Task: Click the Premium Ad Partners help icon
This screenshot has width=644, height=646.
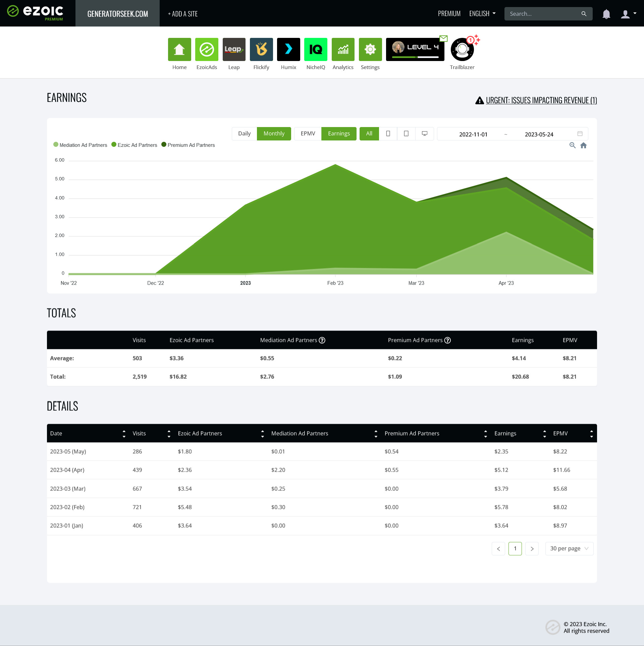Action: tap(447, 340)
